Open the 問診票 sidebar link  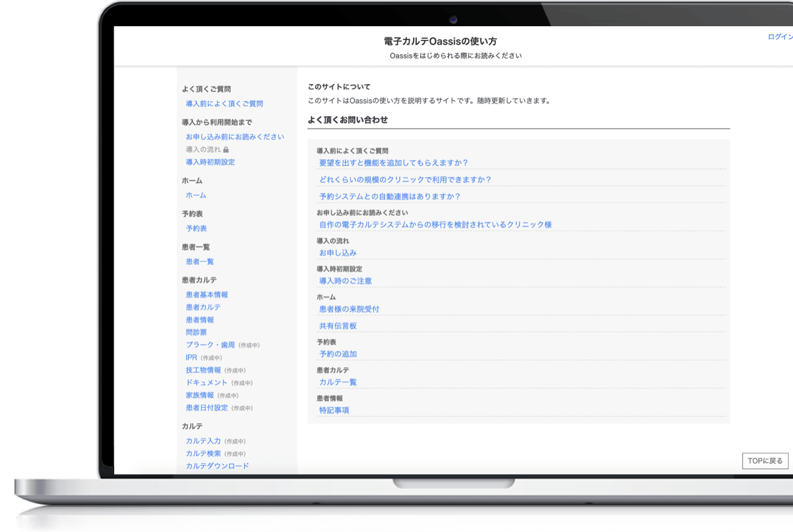(x=196, y=333)
